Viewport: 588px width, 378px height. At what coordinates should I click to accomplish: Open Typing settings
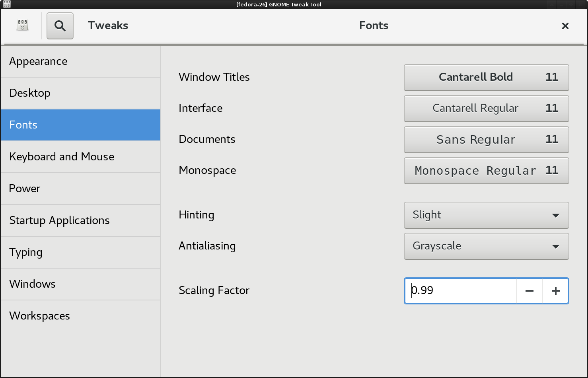pos(81,252)
